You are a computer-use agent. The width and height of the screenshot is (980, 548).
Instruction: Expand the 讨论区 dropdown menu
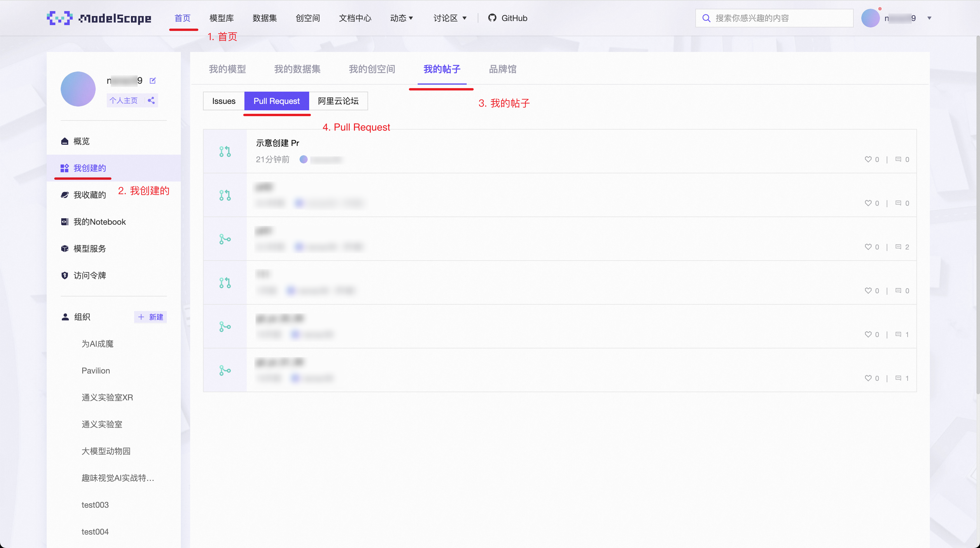pyautogui.click(x=450, y=18)
